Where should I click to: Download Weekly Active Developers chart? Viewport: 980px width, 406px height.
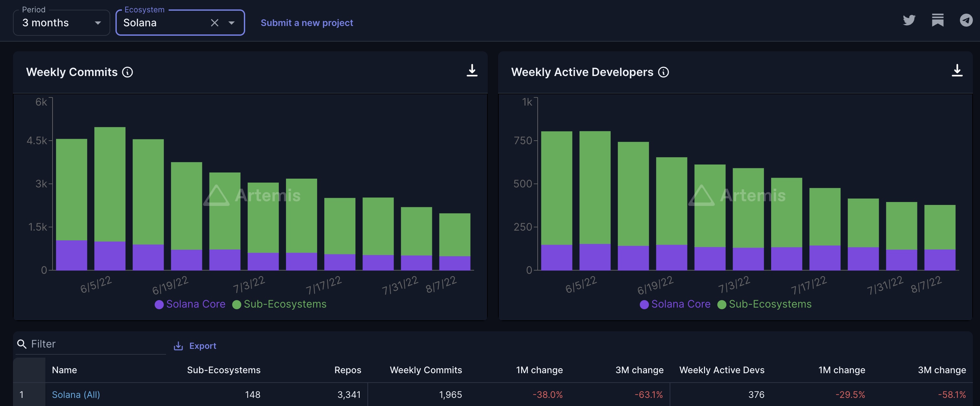pyautogui.click(x=957, y=70)
